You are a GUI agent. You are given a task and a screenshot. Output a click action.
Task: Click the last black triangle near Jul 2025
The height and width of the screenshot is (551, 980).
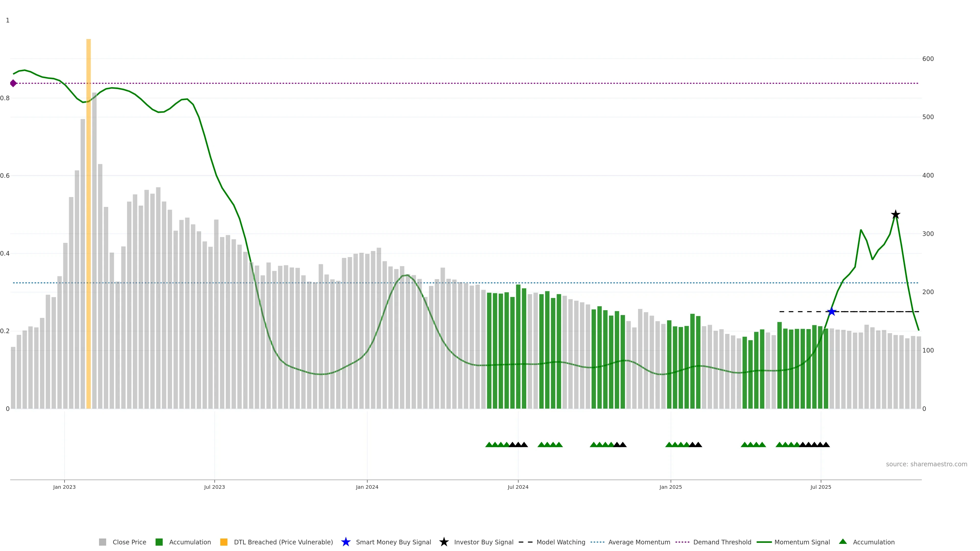(x=826, y=445)
